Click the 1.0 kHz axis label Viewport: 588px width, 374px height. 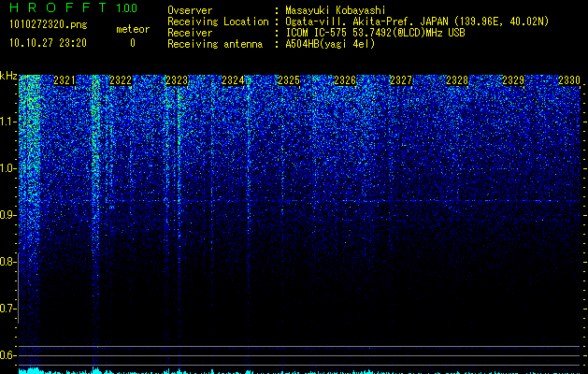(x=8, y=168)
